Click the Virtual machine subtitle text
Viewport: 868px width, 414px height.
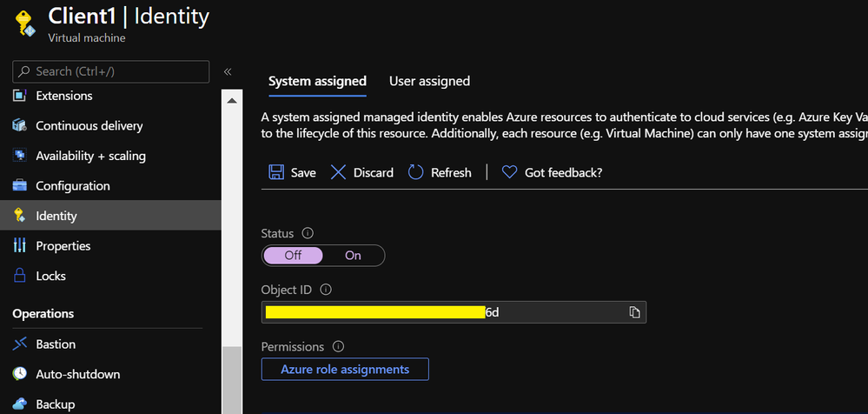pos(87,38)
